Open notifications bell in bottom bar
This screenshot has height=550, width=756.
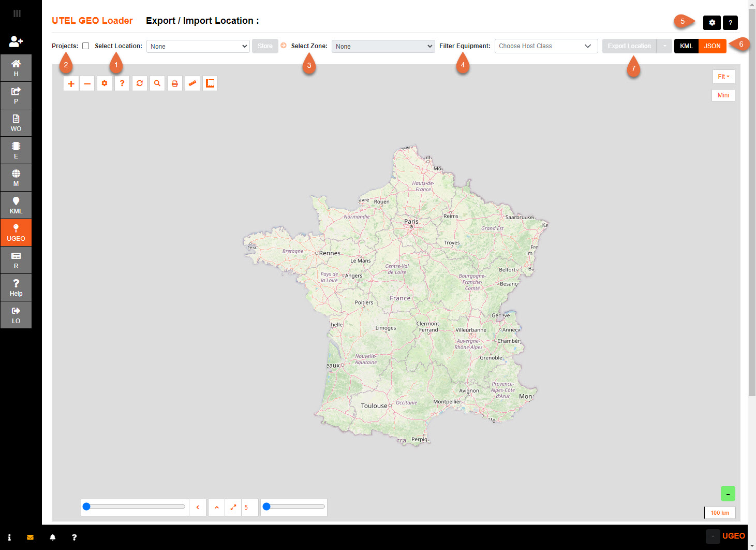tap(52, 538)
